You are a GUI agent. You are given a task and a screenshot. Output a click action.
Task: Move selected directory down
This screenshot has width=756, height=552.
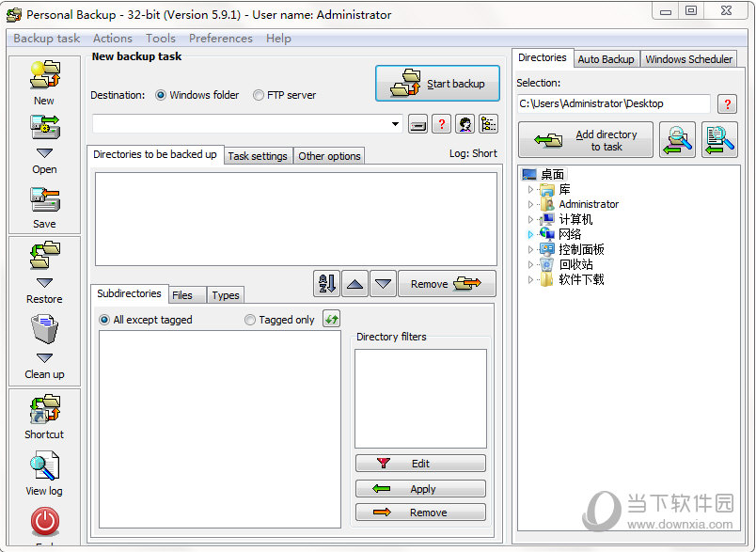pyautogui.click(x=383, y=283)
